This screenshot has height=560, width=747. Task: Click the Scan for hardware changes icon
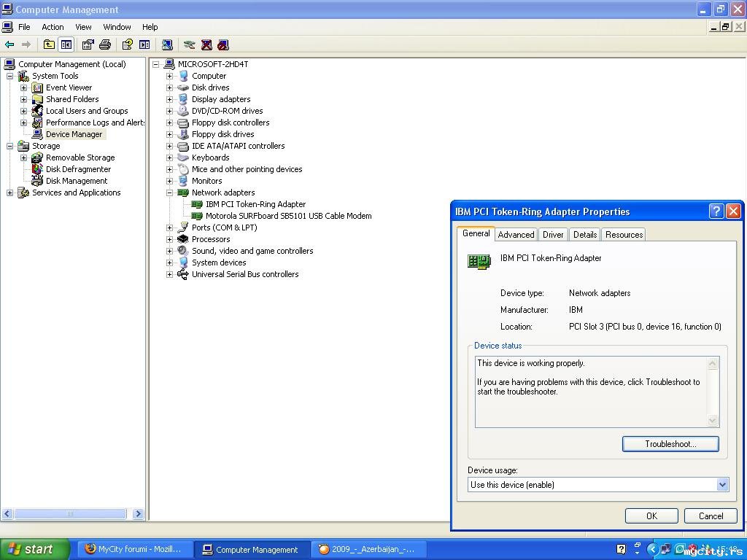[167, 44]
